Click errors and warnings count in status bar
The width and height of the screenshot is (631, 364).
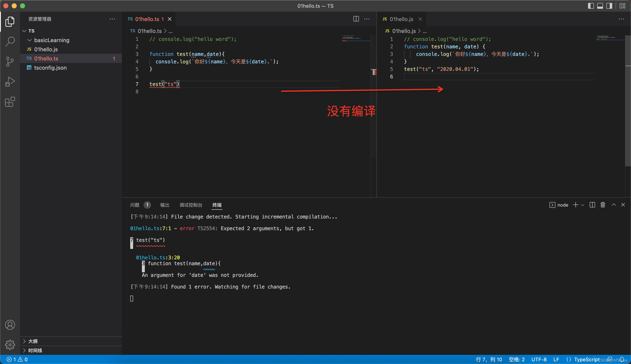[17, 359]
